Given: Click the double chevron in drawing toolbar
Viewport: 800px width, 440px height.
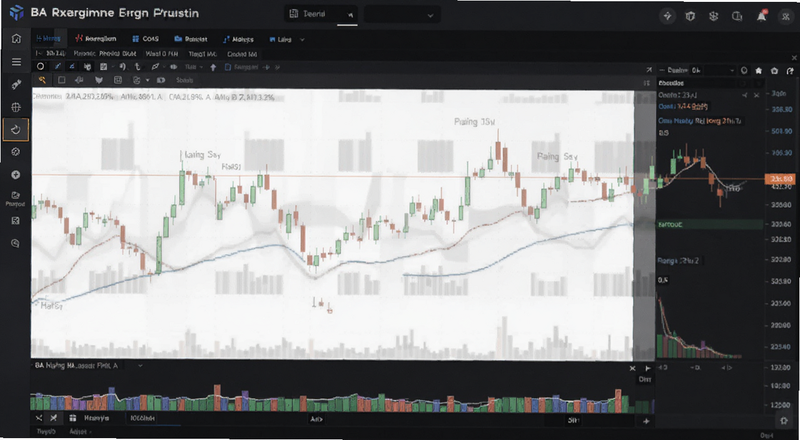Looking at the screenshot, I should tap(277, 67).
